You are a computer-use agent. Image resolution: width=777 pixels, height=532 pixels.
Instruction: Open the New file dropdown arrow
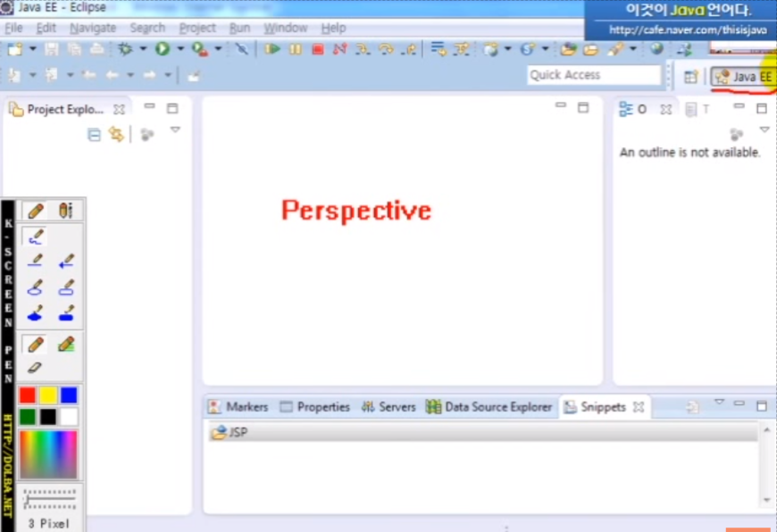(33, 49)
